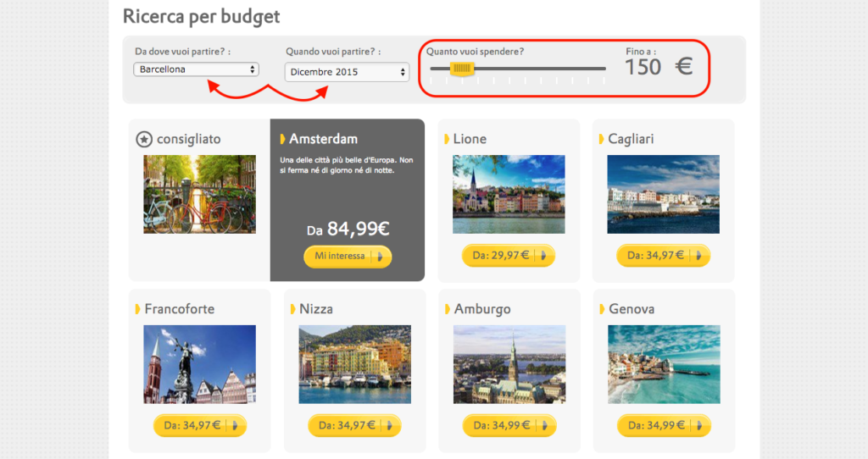The image size is (868, 459).
Task: Click the yellow marker beside Amburgo title
Action: click(x=448, y=309)
